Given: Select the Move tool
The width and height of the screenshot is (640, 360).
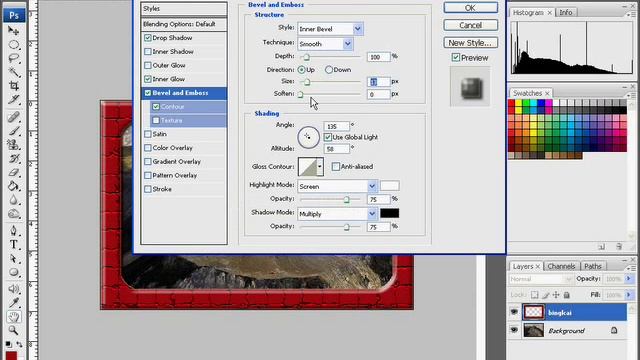Looking at the screenshot, I should 13,31.
